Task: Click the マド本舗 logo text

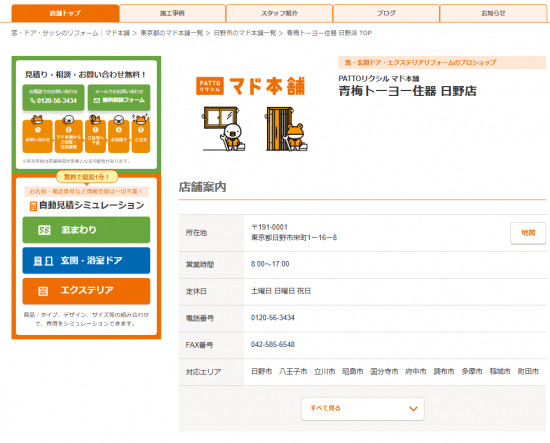Action: point(267,86)
